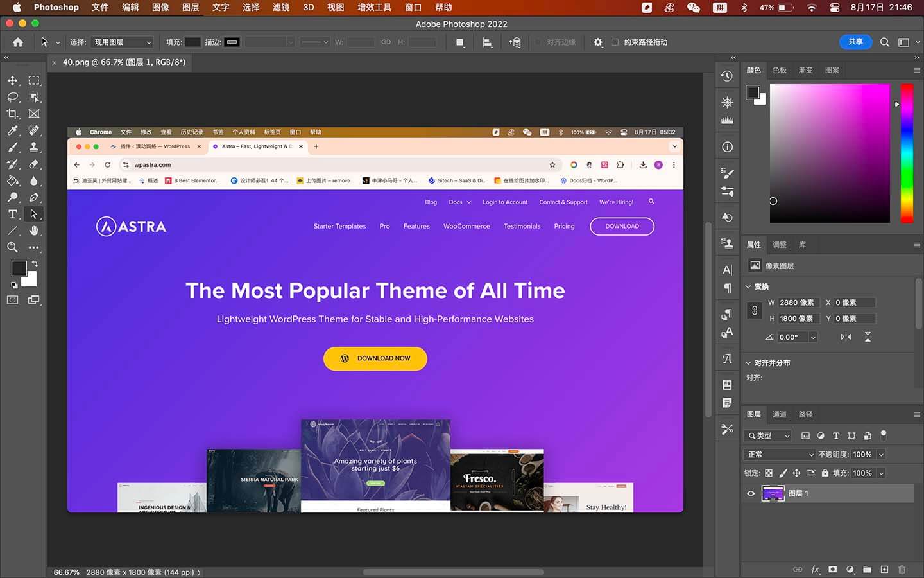Select the Clone Stamp tool
This screenshot has width=924, height=578.
34,147
